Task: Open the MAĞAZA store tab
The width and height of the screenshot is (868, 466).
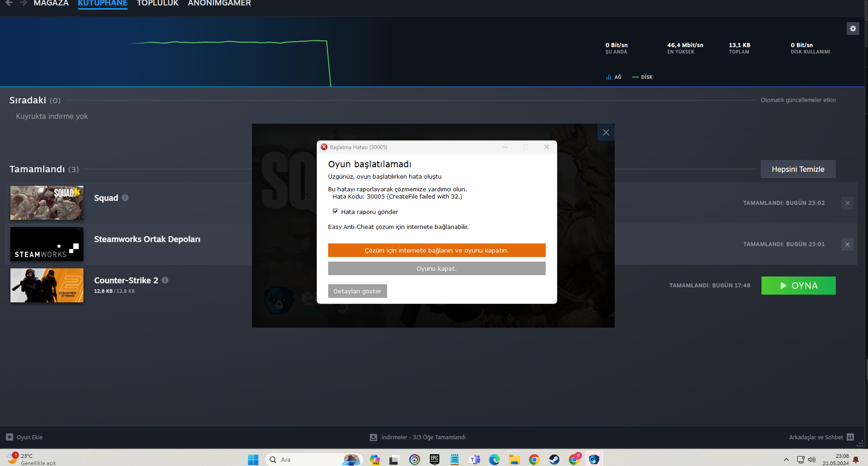Action: point(51,3)
